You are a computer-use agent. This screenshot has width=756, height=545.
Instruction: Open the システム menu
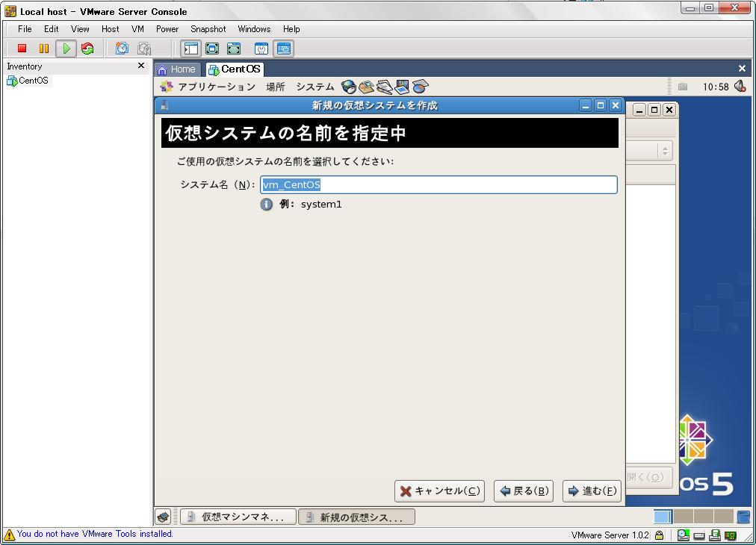pos(315,87)
